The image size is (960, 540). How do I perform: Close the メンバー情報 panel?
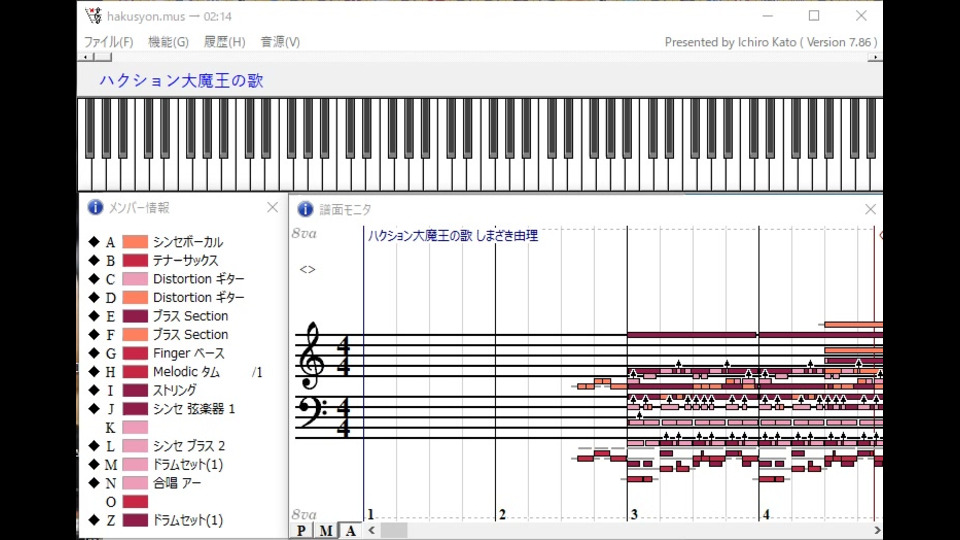point(272,208)
